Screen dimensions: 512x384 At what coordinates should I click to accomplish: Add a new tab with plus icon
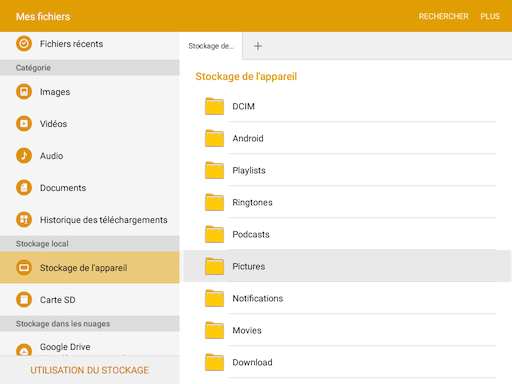click(x=258, y=46)
